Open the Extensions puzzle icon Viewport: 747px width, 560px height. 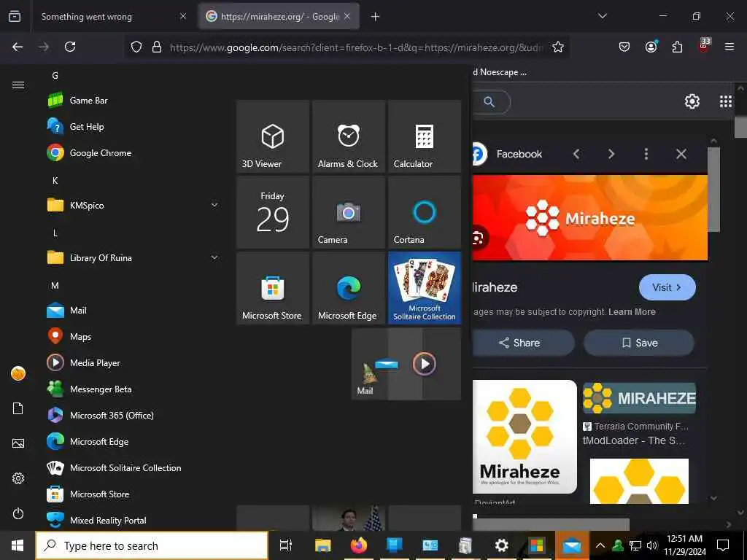(677, 47)
